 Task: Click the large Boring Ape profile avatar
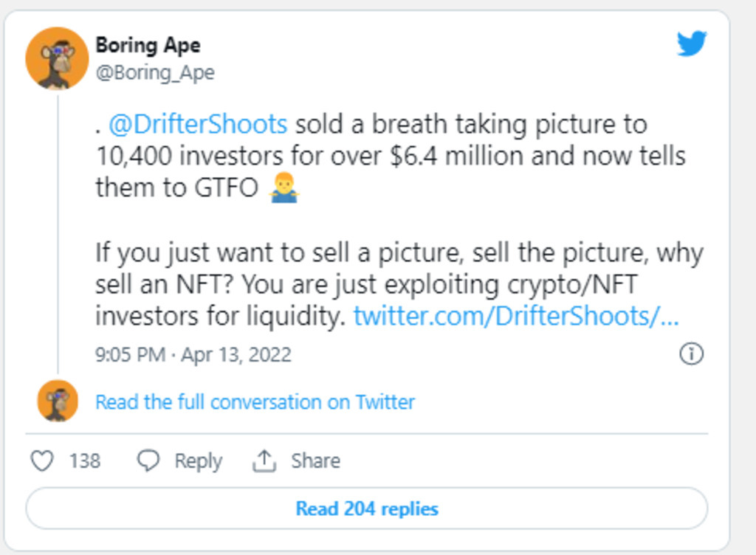click(x=57, y=58)
